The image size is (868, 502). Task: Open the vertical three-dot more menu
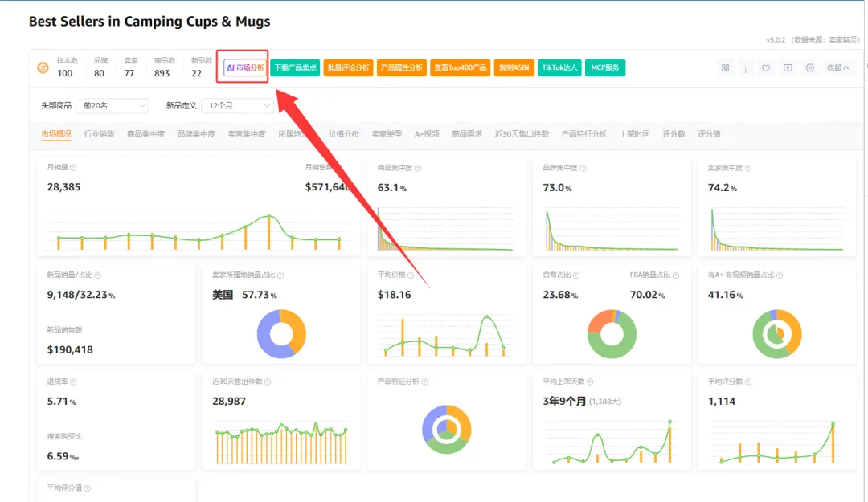coord(746,68)
